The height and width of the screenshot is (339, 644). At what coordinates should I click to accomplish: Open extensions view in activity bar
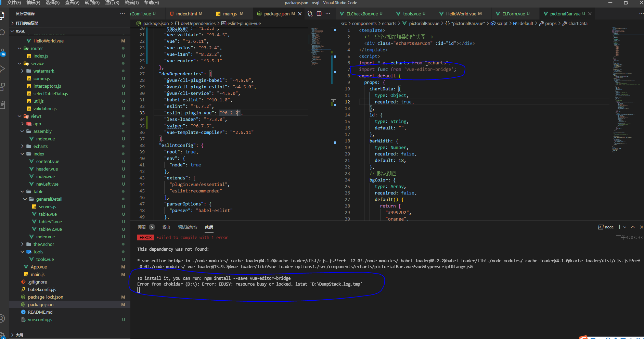[2, 87]
